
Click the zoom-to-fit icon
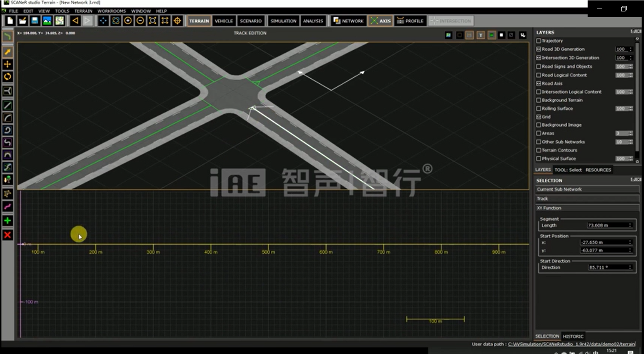153,21
